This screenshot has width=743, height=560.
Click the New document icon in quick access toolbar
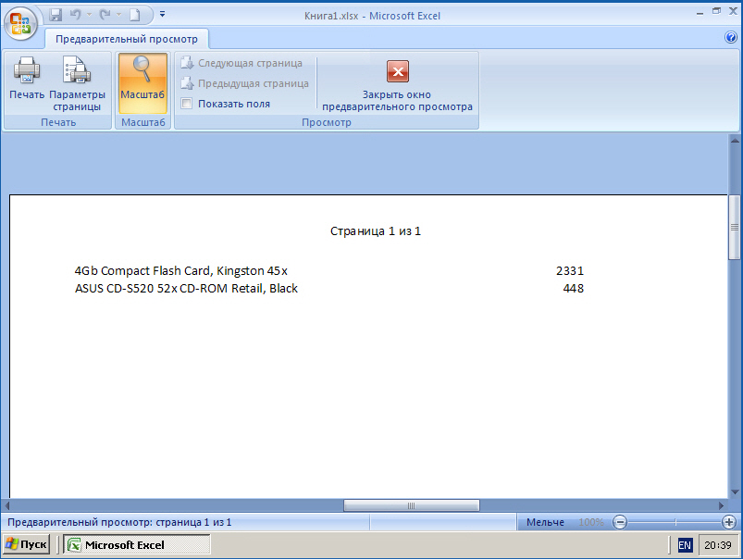(x=135, y=15)
